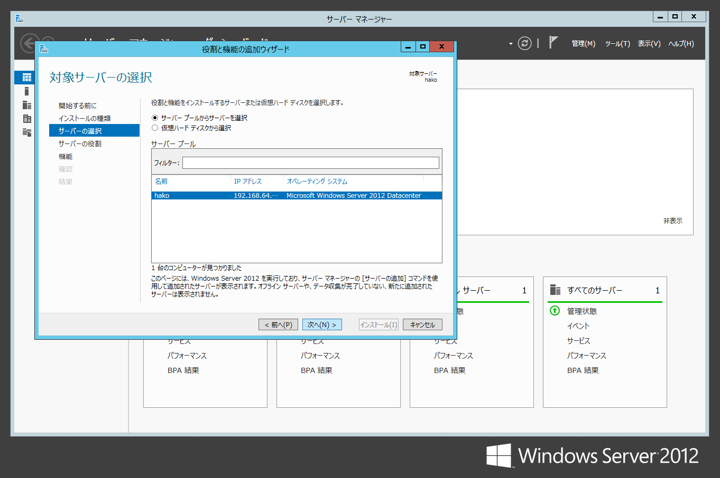
Task: Open the 表示(V) menu
Action: (x=649, y=44)
